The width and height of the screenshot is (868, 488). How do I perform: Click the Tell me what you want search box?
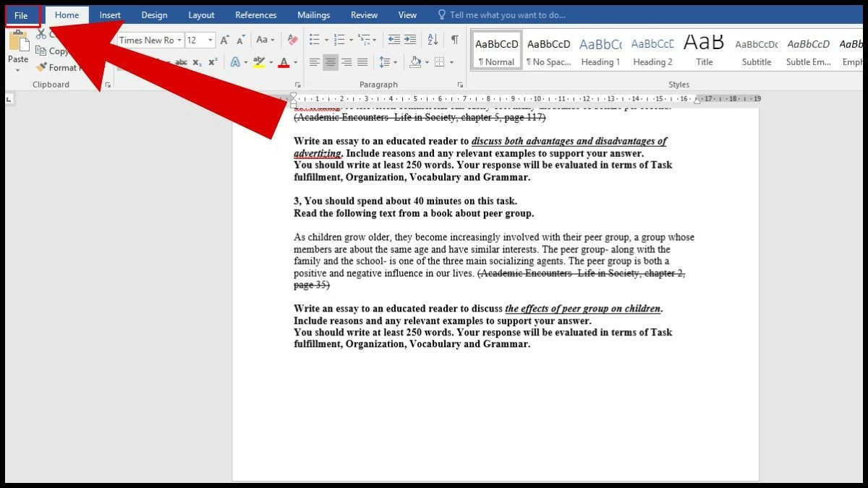point(506,15)
